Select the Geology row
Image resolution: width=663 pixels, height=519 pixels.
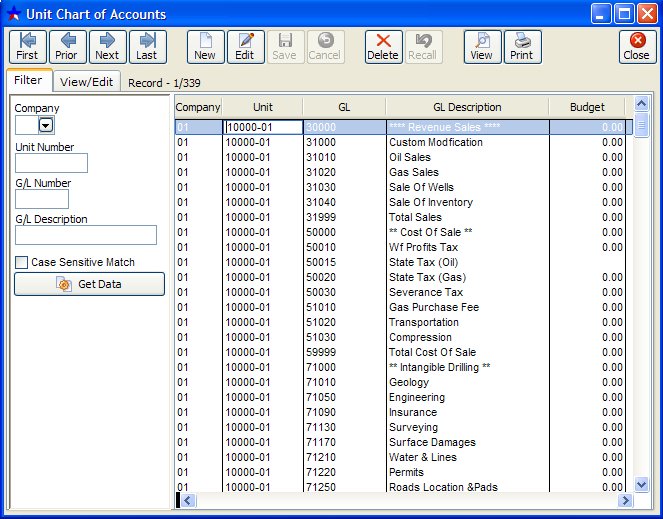coord(400,382)
